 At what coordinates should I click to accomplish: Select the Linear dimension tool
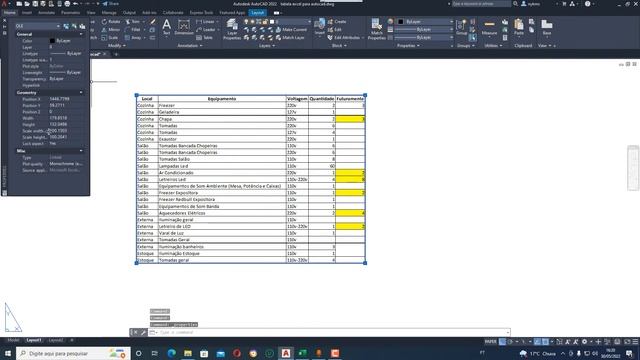point(205,22)
